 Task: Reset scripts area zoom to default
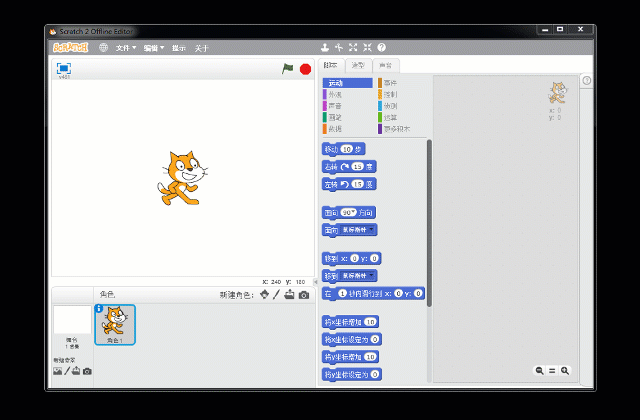pos(552,371)
